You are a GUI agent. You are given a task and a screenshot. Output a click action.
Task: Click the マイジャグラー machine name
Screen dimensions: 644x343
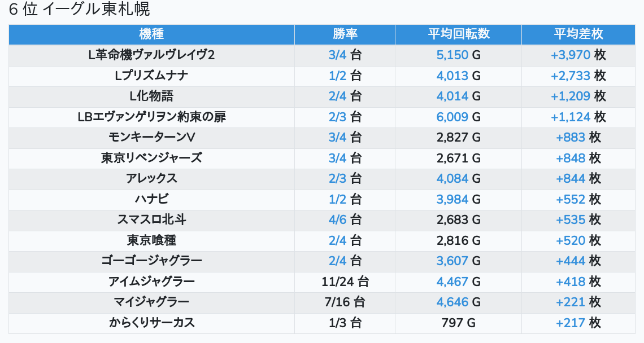click(x=151, y=302)
